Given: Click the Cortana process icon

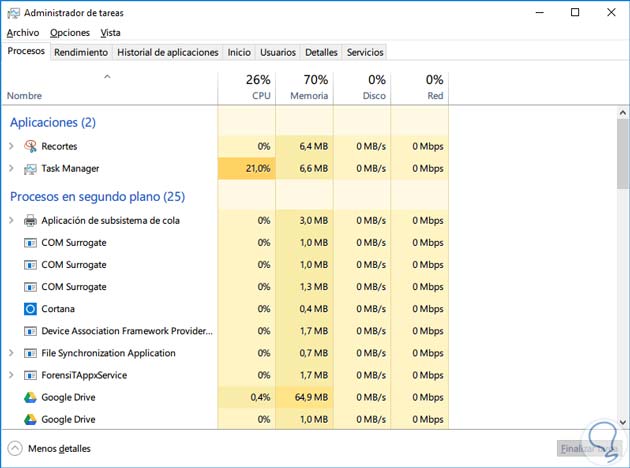Looking at the screenshot, I should [x=30, y=309].
